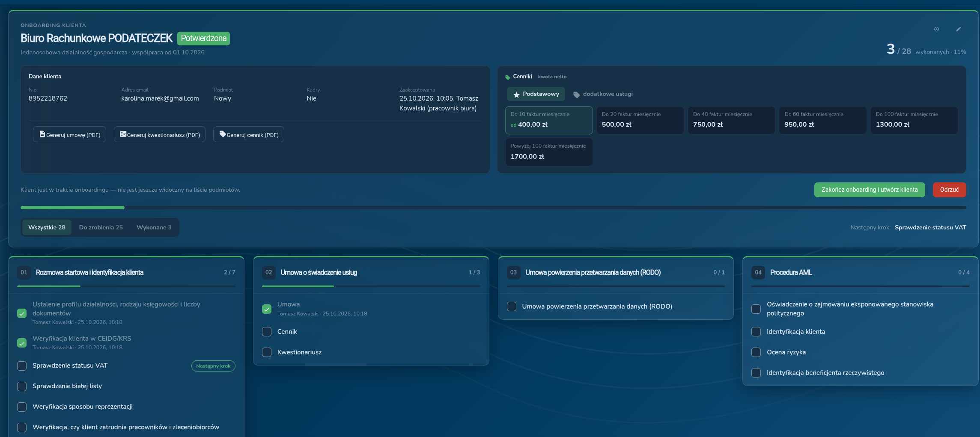Uncheck Weryfikacja klienta w CEIDG/KRS
Viewport: 980px width, 437px height.
(22, 343)
